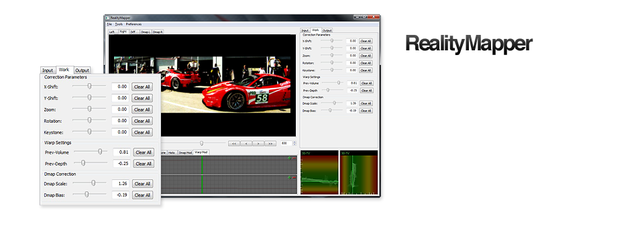Click Prev-Depth slider handle in enlarged panel
644x247 pixels.
pyautogui.click(x=83, y=162)
